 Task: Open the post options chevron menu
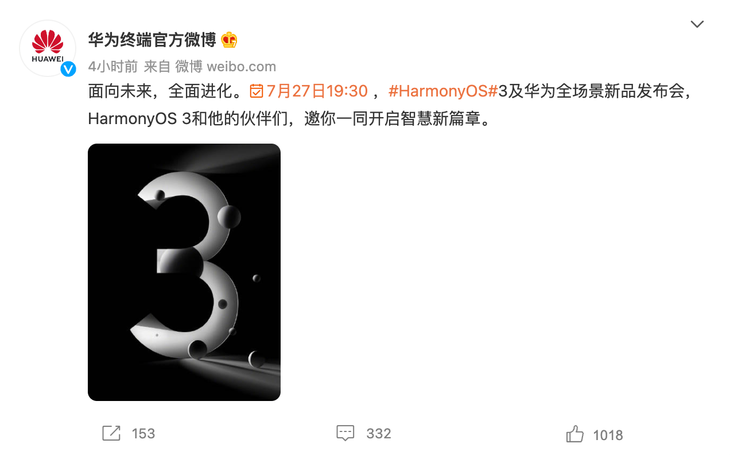click(x=696, y=24)
